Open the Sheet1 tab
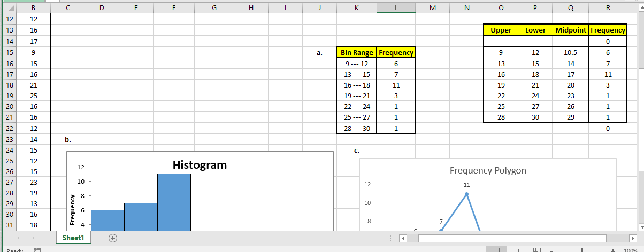The width and height of the screenshot is (644, 252). click(73, 238)
